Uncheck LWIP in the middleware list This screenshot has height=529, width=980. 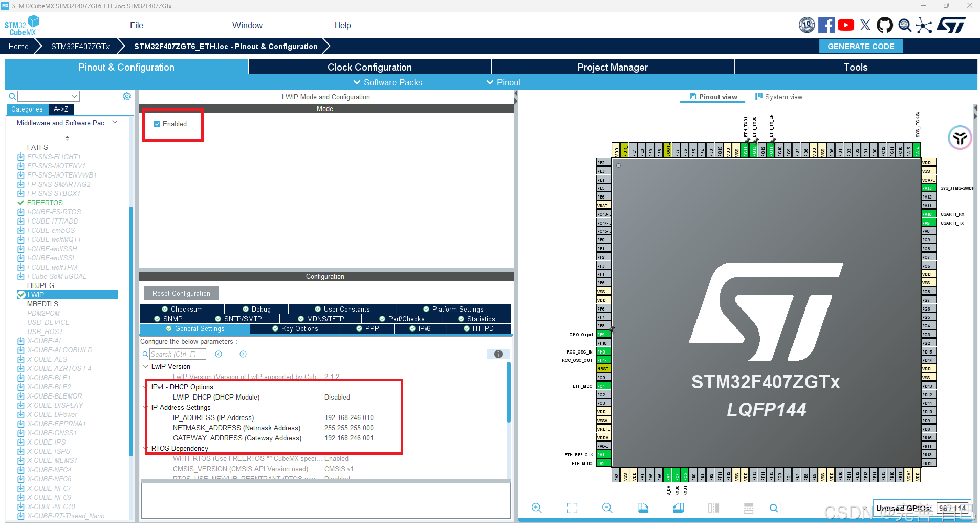[x=21, y=294]
